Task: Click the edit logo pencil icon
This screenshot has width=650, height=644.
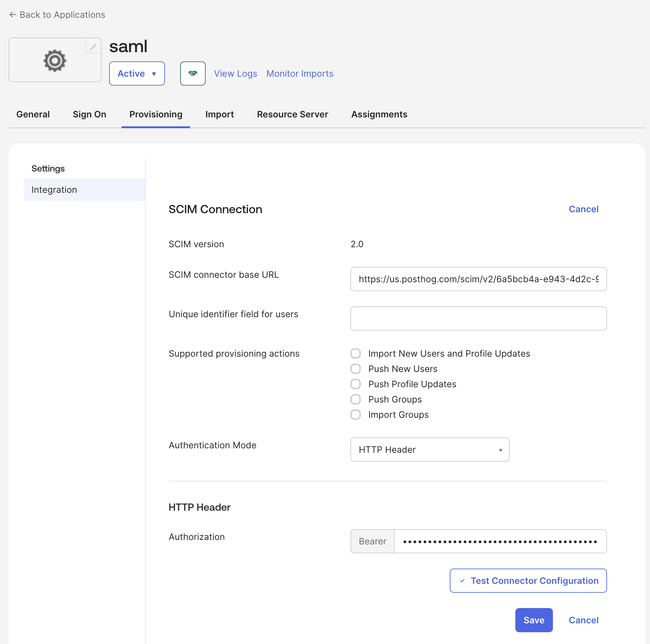Action: pos(93,46)
